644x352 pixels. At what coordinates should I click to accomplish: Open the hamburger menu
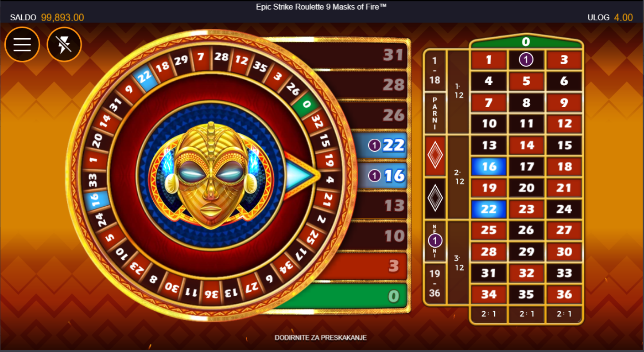(x=22, y=44)
